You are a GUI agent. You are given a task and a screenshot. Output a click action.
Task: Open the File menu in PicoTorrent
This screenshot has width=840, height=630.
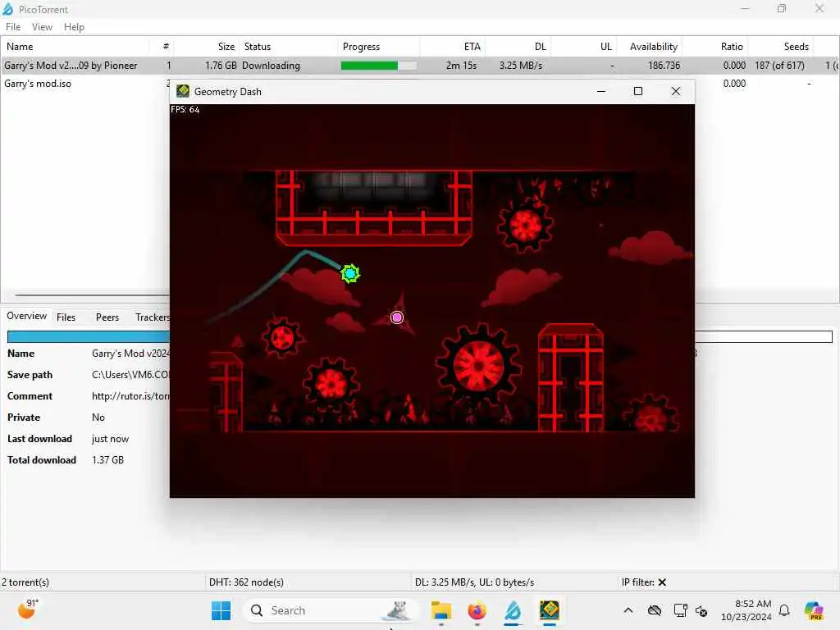13,27
